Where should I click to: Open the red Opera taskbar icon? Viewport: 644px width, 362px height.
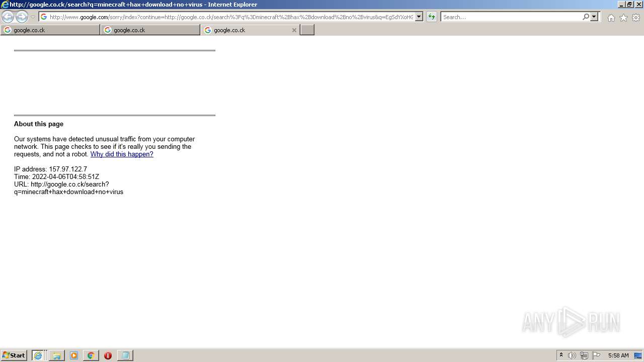click(x=108, y=355)
